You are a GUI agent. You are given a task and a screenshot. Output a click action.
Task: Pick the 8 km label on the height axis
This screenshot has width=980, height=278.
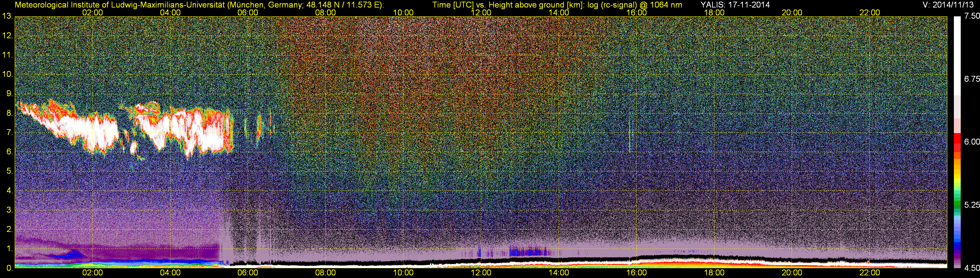[x=9, y=113]
